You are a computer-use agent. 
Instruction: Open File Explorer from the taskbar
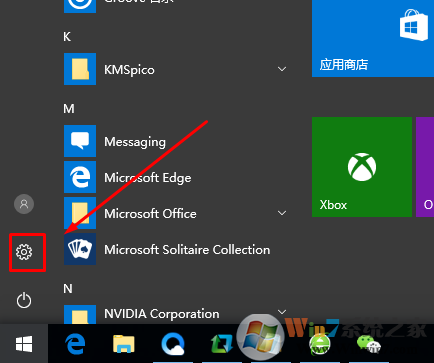pyautogui.click(x=124, y=344)
